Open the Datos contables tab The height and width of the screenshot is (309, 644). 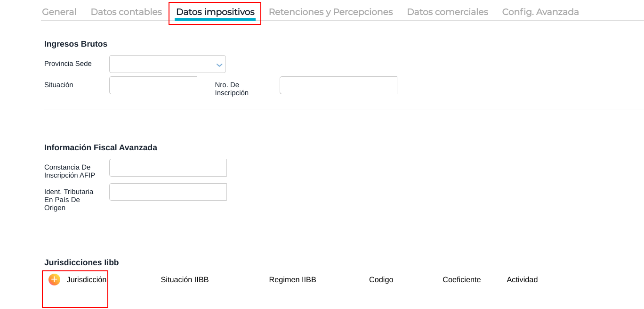click(126, 12)
